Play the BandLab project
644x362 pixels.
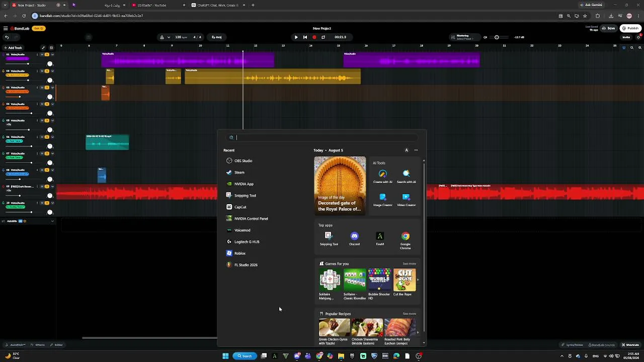tap(296, 37)
